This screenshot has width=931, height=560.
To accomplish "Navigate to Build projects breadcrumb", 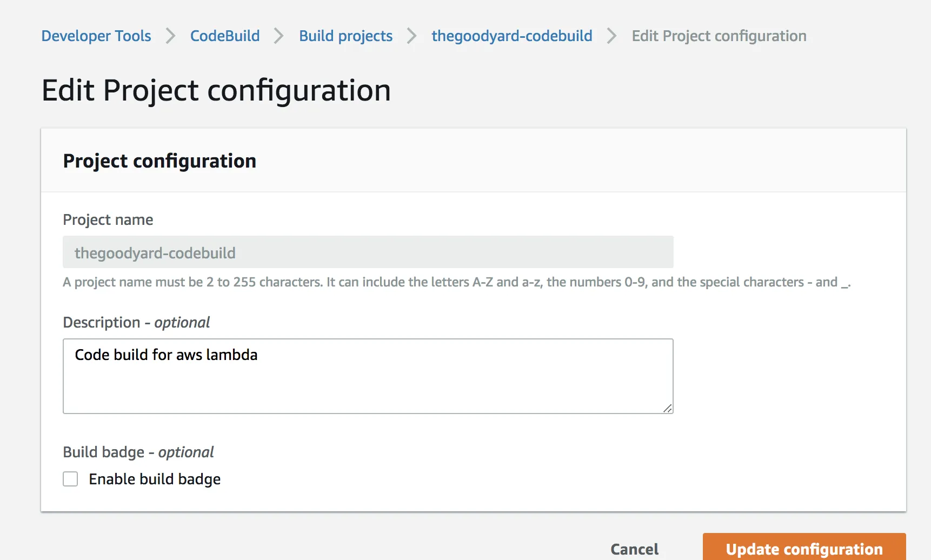I will (345, 36).
